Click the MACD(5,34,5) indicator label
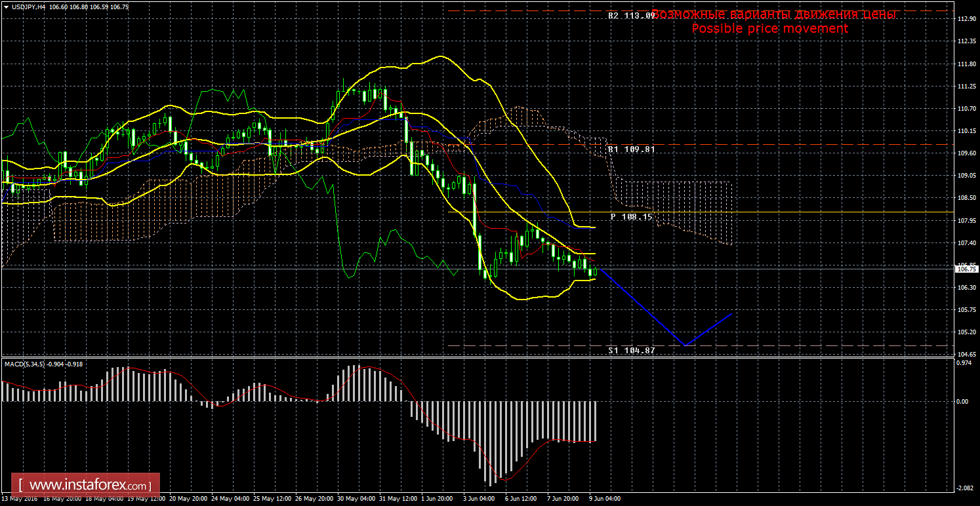Screen dimensions: 980x506 [x=25, y=363]
